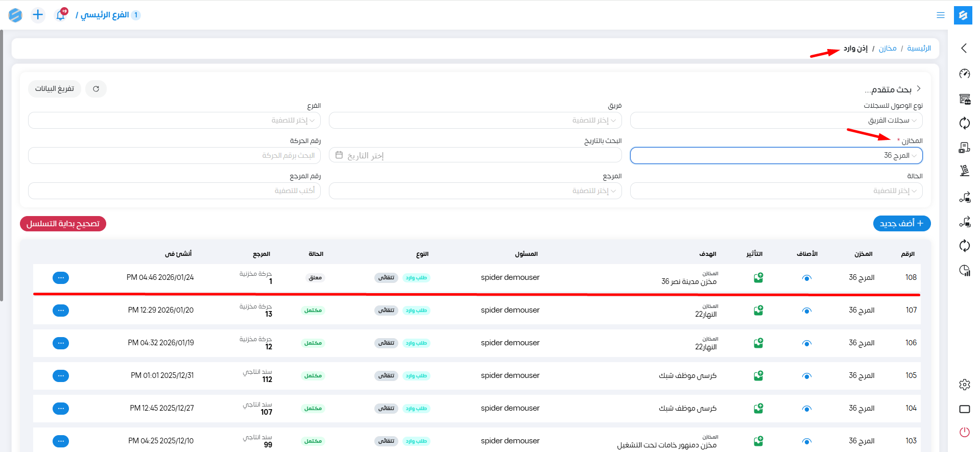Screen dimensions: 980x452
Task: Click the red power logout icon
Action: tap(964, 432)
